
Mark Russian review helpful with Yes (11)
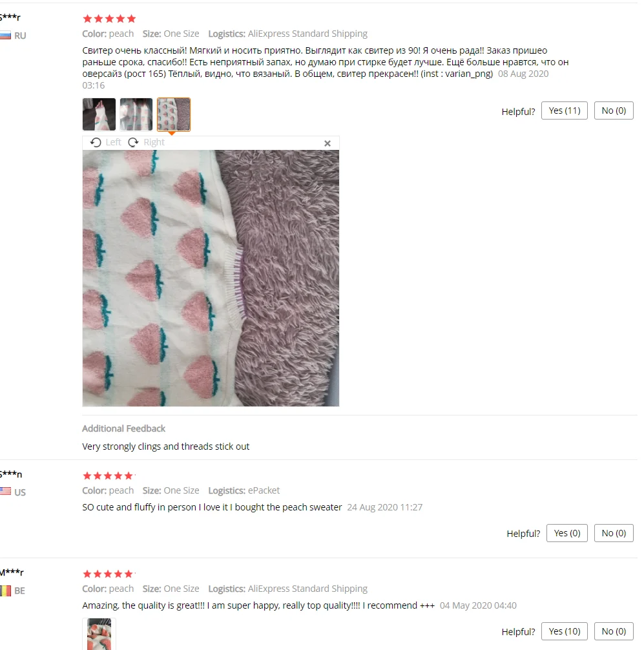[565, 110]
